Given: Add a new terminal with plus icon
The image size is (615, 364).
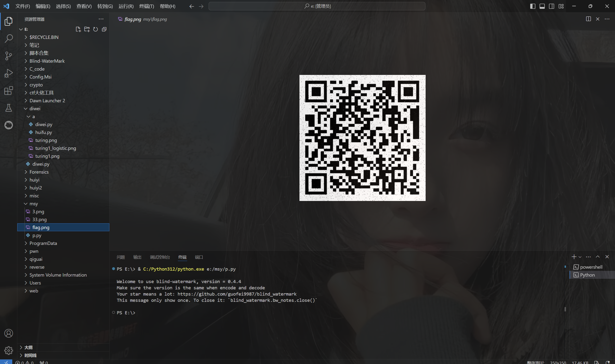Looking at the screenshot, I should tap(573, 257).
